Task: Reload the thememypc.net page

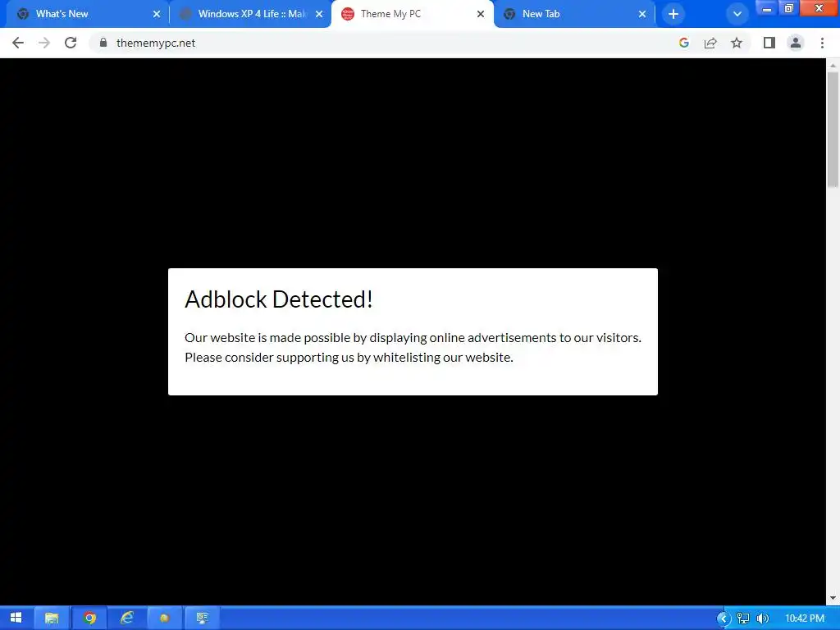Action: click(x=71, y=43)
